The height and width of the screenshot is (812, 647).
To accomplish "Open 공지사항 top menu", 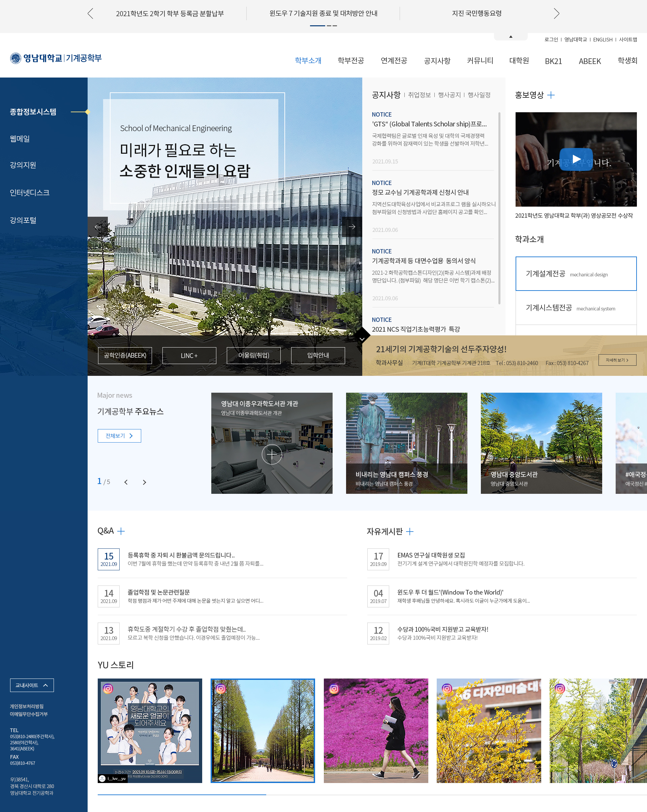I will (x=437, y=61).
